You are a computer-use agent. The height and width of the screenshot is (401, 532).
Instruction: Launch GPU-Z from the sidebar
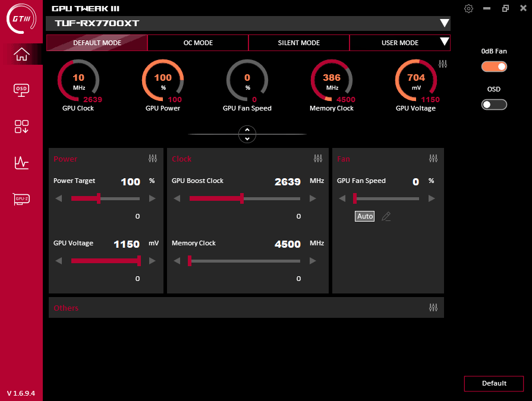(21, 199)
